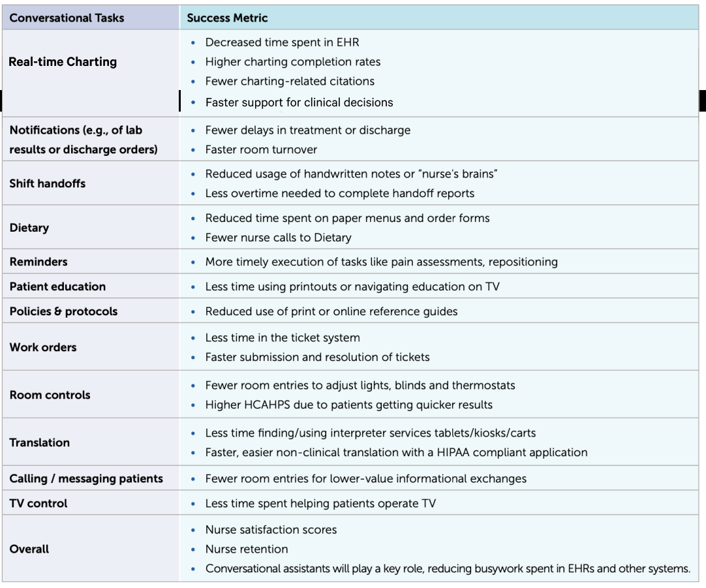Screen dimensions: 706x588
Task: Select the Real-time Charting row label
Action: pos(63,62)
